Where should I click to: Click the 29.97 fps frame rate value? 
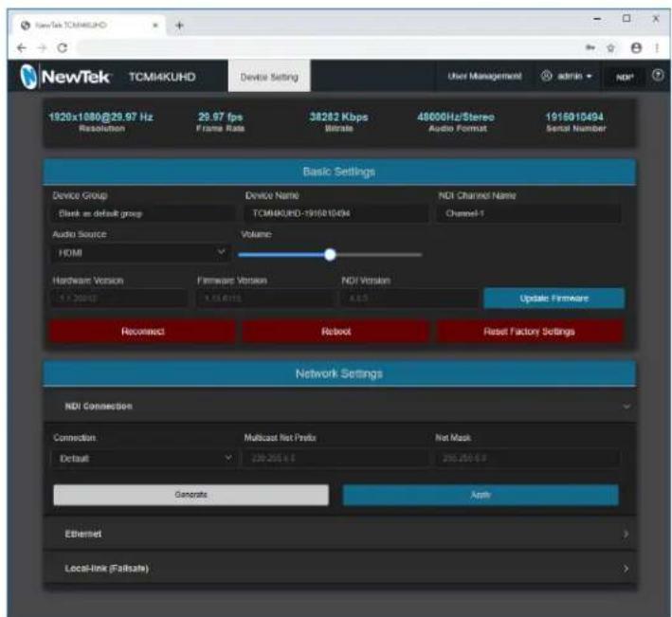(x=220, y=117)
